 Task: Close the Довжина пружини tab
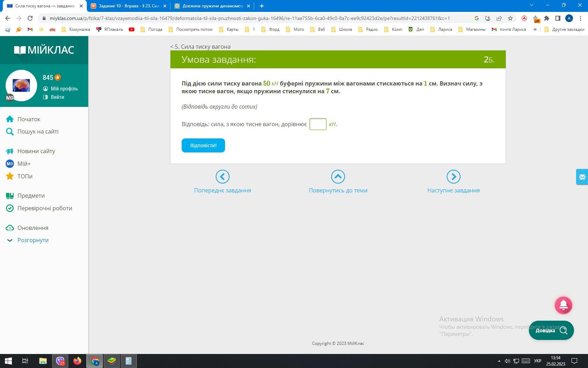(x=248, y=6)
